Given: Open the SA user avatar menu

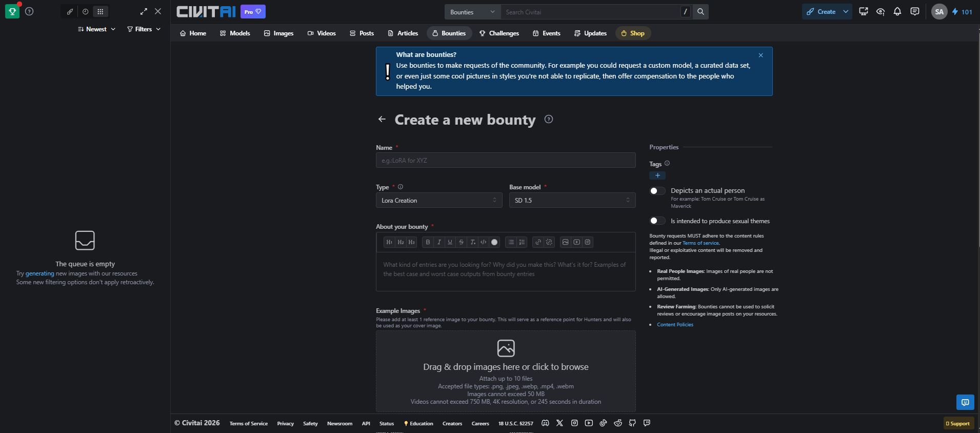Looking at the screenshot, I should (939, 12).
